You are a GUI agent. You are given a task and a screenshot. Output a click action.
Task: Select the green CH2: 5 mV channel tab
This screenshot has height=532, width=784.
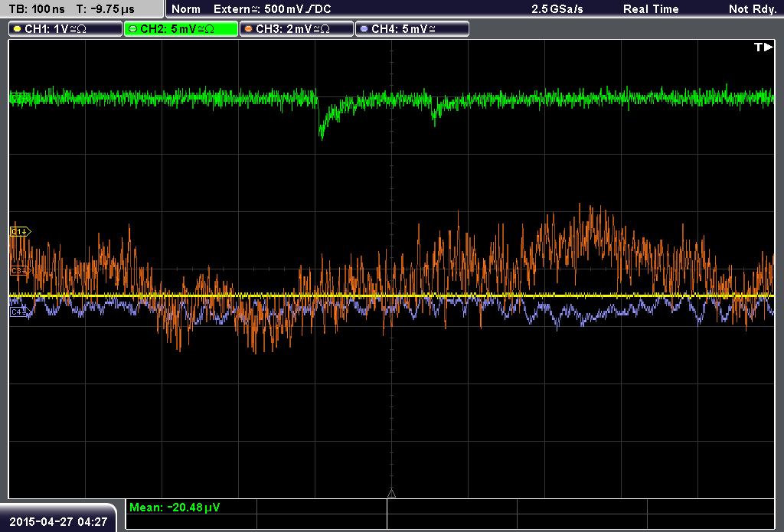[181, 29]
